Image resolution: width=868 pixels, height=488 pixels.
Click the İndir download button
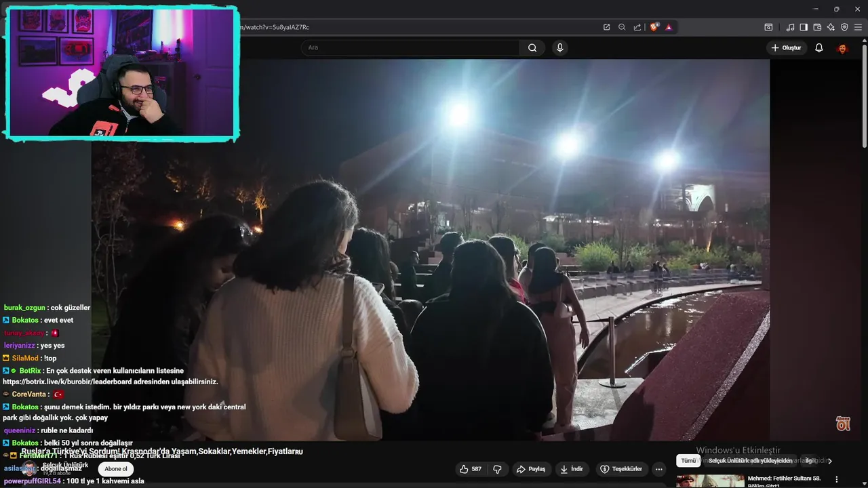[x=572, y=469]
